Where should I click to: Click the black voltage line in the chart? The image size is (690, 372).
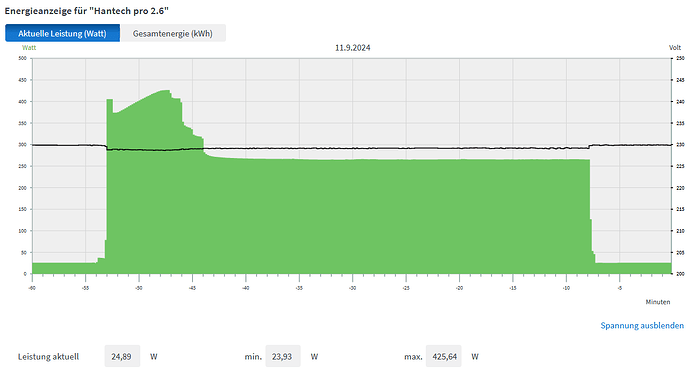point(352,148)
